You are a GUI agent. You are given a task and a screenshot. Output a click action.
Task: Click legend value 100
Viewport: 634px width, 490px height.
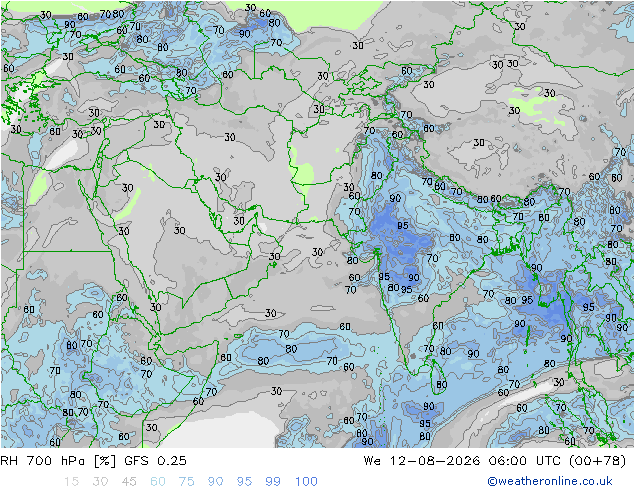pos(306,482)
